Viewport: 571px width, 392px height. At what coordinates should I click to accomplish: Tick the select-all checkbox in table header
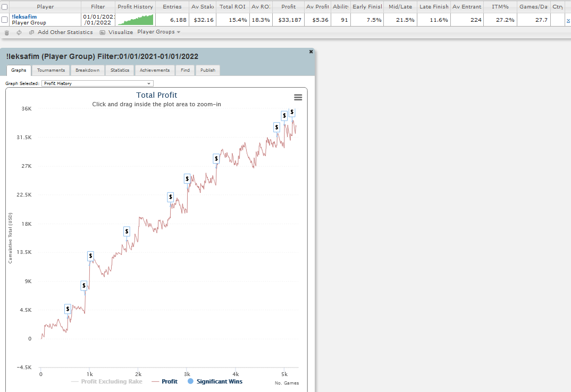pyautogui.click(x=5, y=7)
